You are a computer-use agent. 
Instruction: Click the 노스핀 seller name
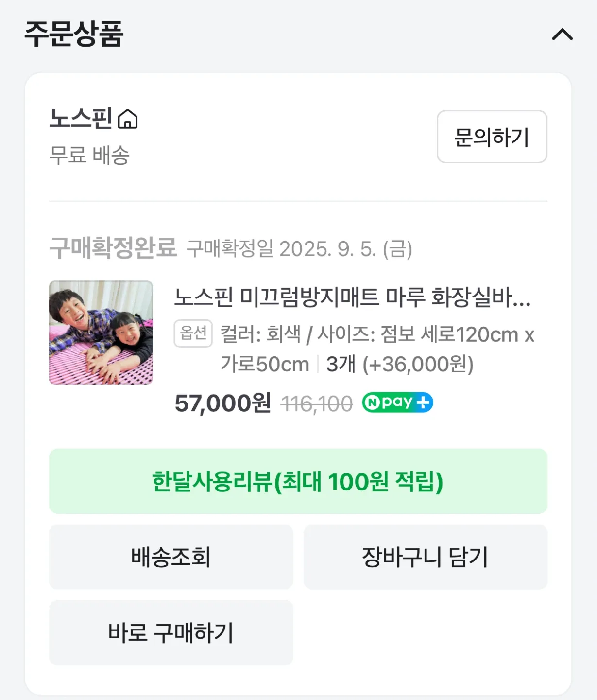point(81,119)
